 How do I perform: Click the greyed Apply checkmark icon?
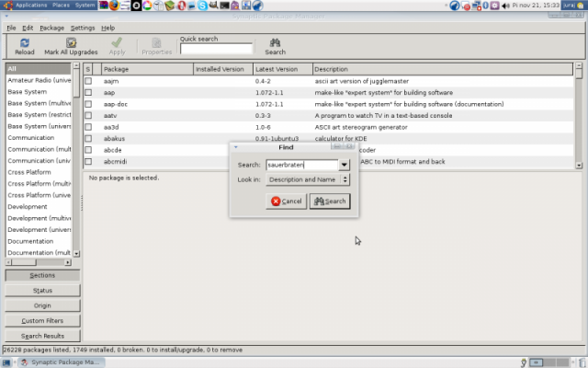tap(117, 42)
